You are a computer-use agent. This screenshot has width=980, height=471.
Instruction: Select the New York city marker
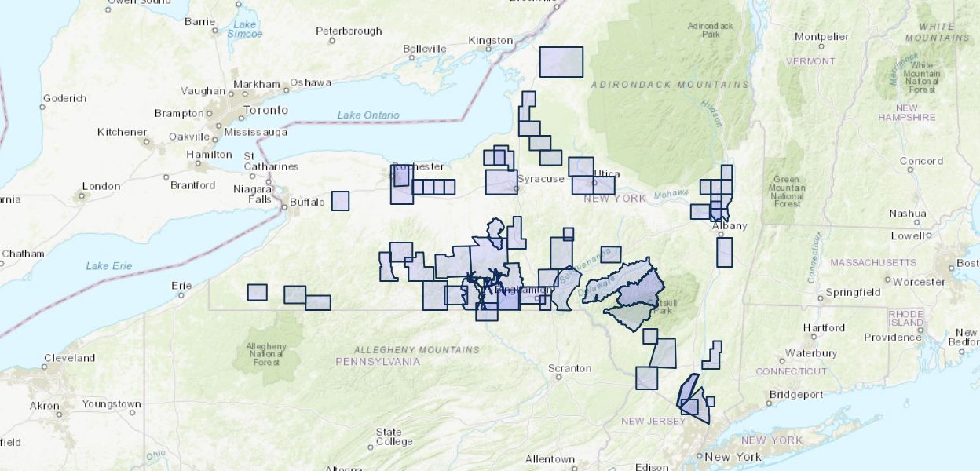click(x=699, y=455)
